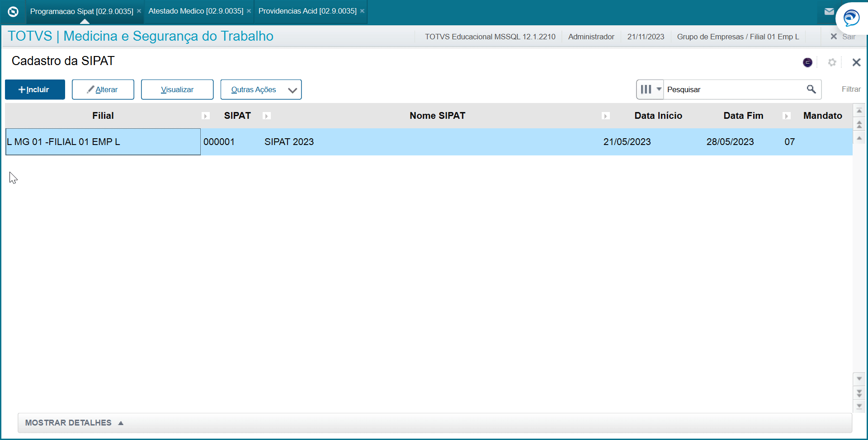
Task: Open the chat assistant bubble icon
Action: click(851, 19)
